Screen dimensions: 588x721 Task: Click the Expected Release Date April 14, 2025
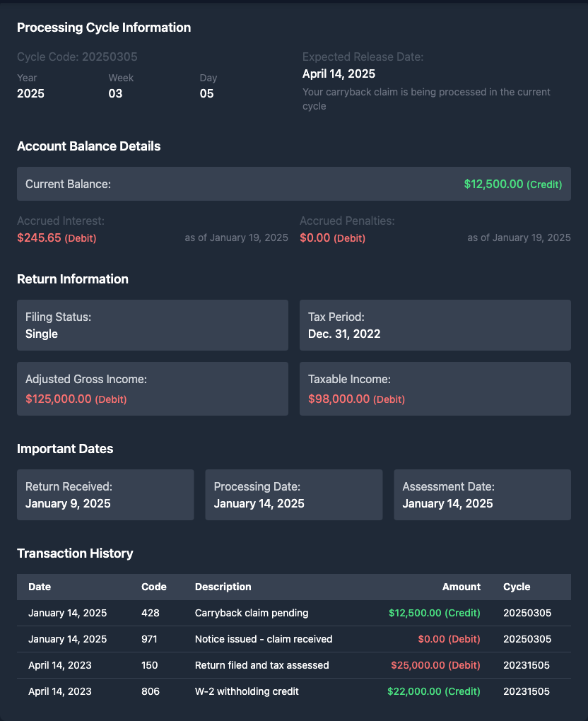(x=339, y=74)
